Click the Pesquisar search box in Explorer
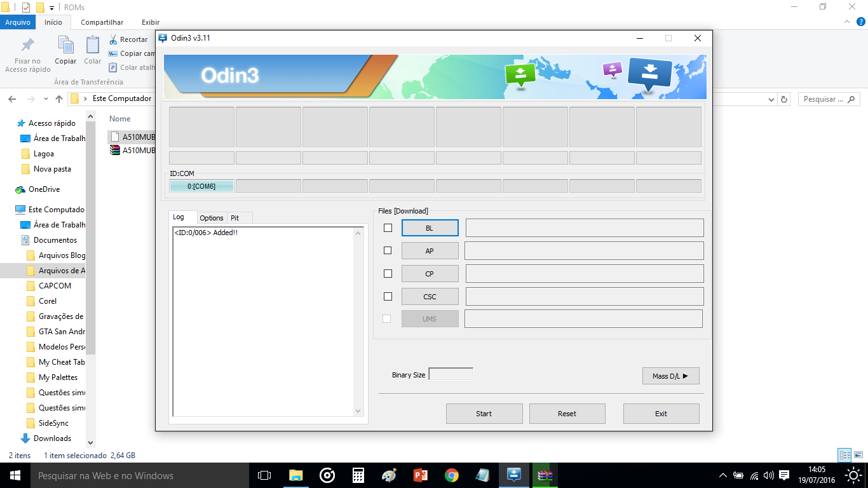This screenshot has height=488, width=868. (828, 99)
